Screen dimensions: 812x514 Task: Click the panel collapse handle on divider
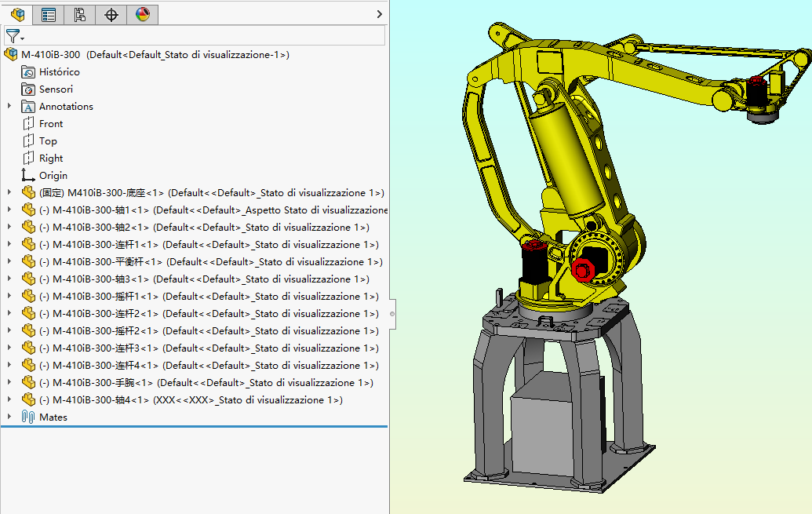click(x=392, y=313)
